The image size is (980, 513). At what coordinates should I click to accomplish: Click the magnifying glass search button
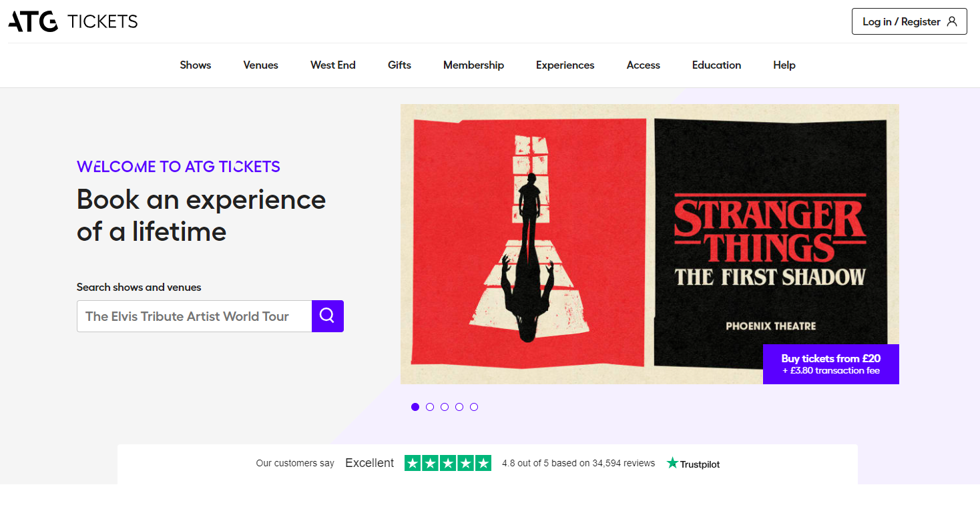[327, 316]
